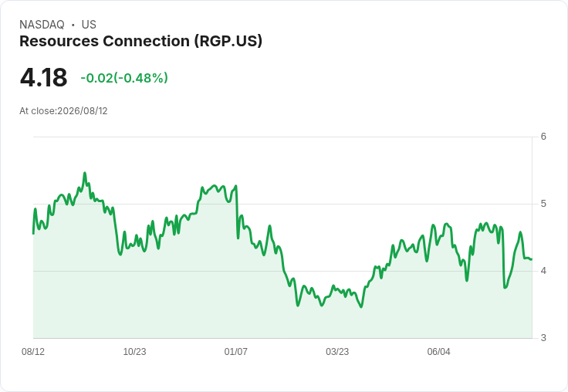The image size is (568, 392).
Task: Select the 03/23 date on x-axis
Action: (337, 352)
